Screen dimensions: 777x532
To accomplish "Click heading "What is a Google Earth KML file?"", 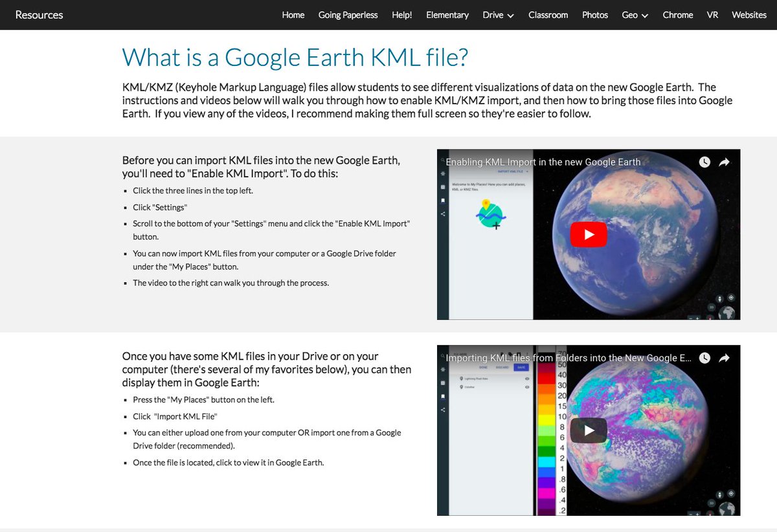I will pos(295,58).
